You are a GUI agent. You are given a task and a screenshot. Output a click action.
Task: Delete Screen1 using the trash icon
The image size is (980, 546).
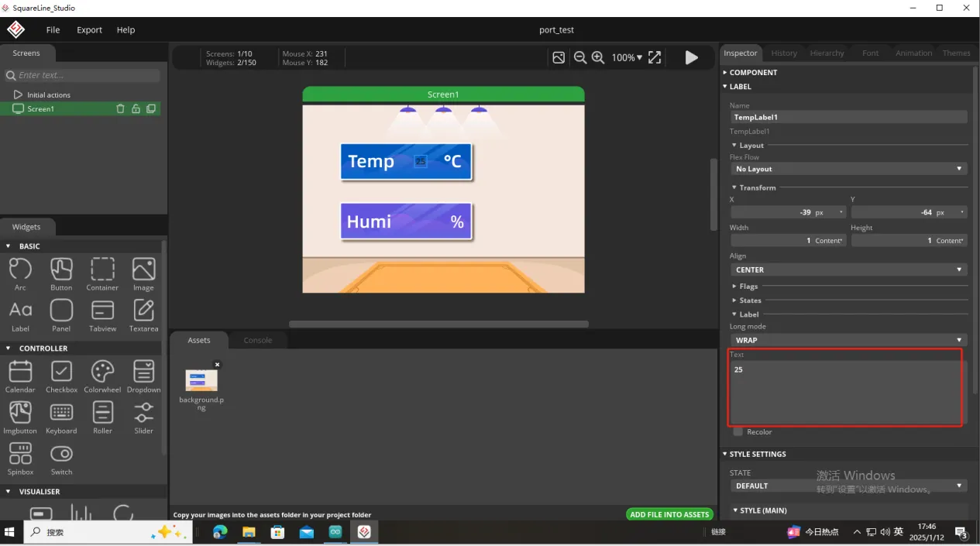(x=120, y=109)
